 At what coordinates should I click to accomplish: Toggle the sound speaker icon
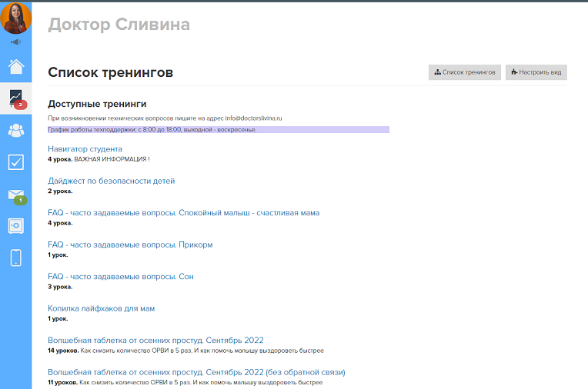click(15, 42)
